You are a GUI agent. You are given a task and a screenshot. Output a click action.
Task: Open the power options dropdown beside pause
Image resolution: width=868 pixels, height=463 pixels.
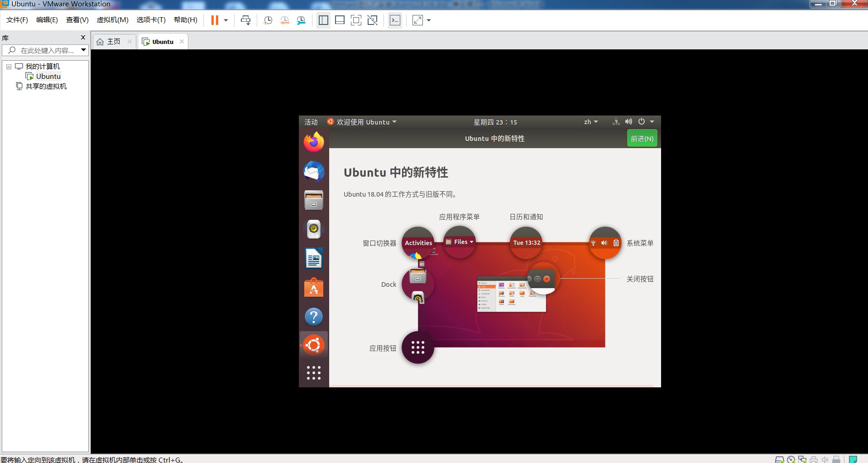pos(226,20)
